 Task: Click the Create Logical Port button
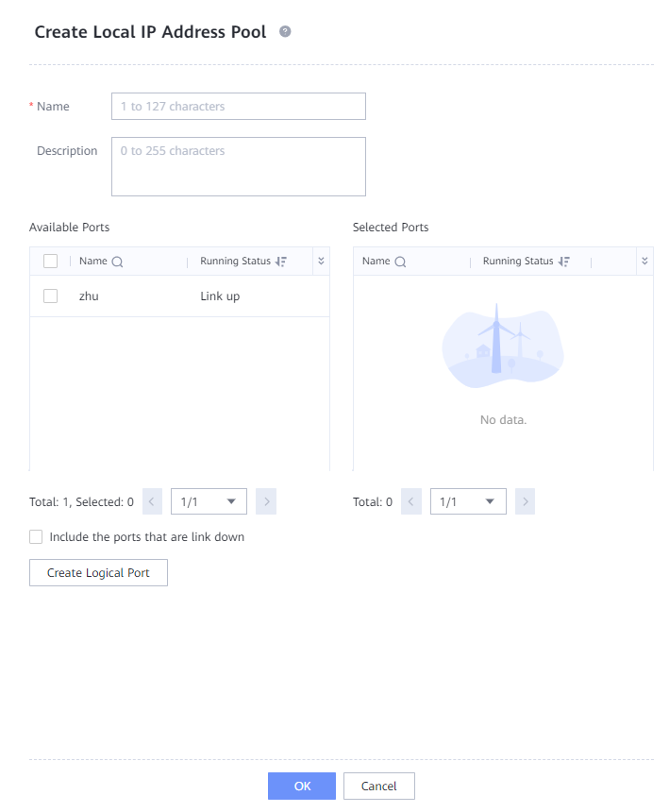tap(98, 573)
